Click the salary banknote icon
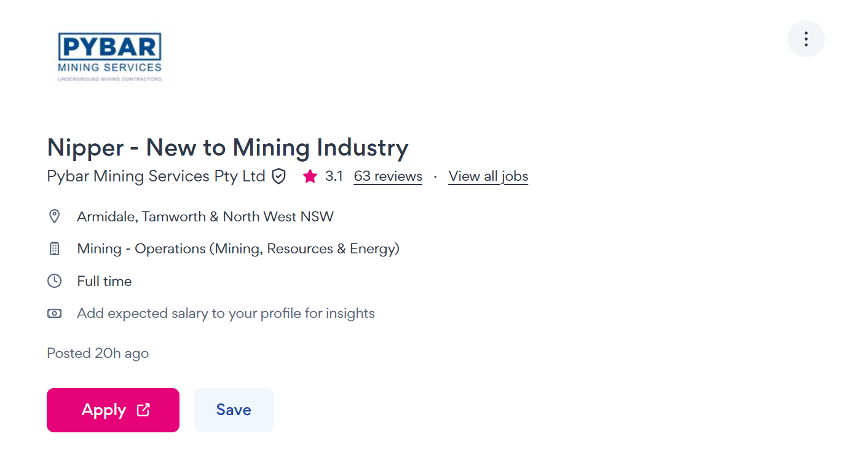 (54, 314)
